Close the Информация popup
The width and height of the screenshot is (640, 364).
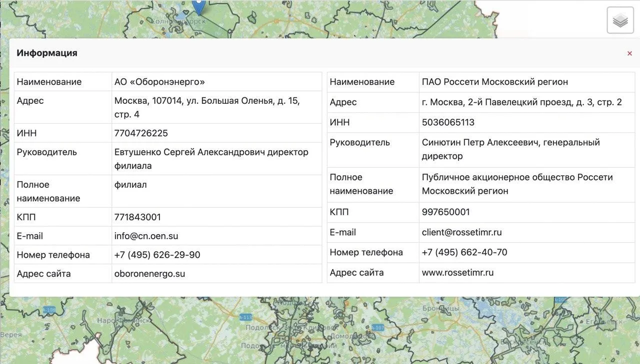(x=629, y=53)
